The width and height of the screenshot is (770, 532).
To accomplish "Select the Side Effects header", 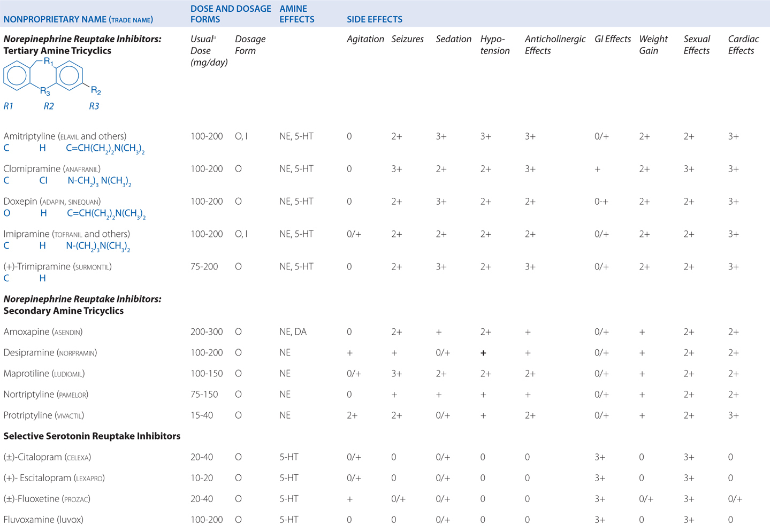I will coord(374,20).
